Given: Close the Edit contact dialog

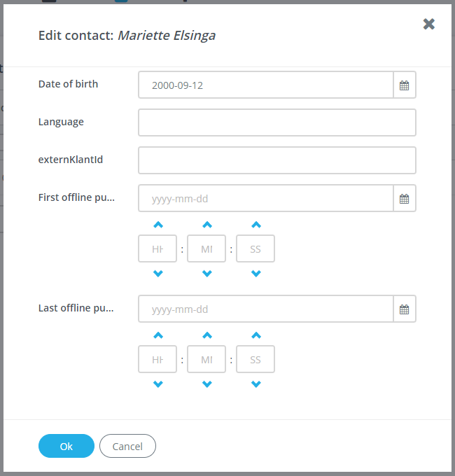Looking at the screenshot, I should [x=429, y=24].
